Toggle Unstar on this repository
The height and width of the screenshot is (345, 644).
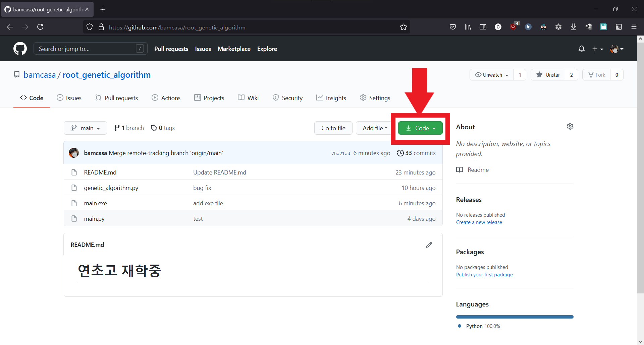[x=548, y=75]
